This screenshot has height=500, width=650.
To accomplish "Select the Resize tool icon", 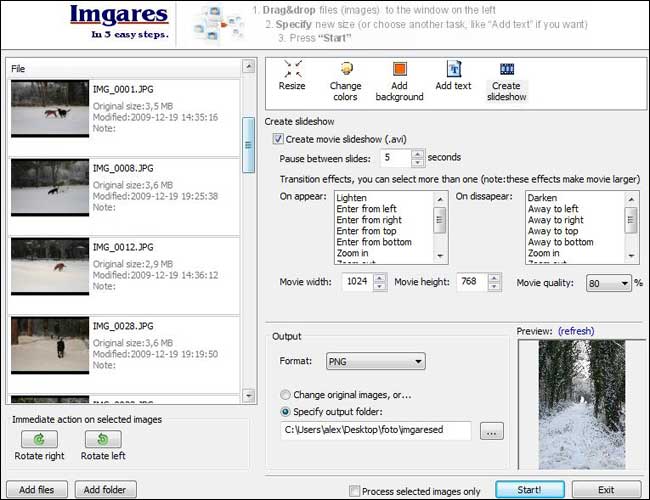I will pyautogui.click(x=293, y=69).
